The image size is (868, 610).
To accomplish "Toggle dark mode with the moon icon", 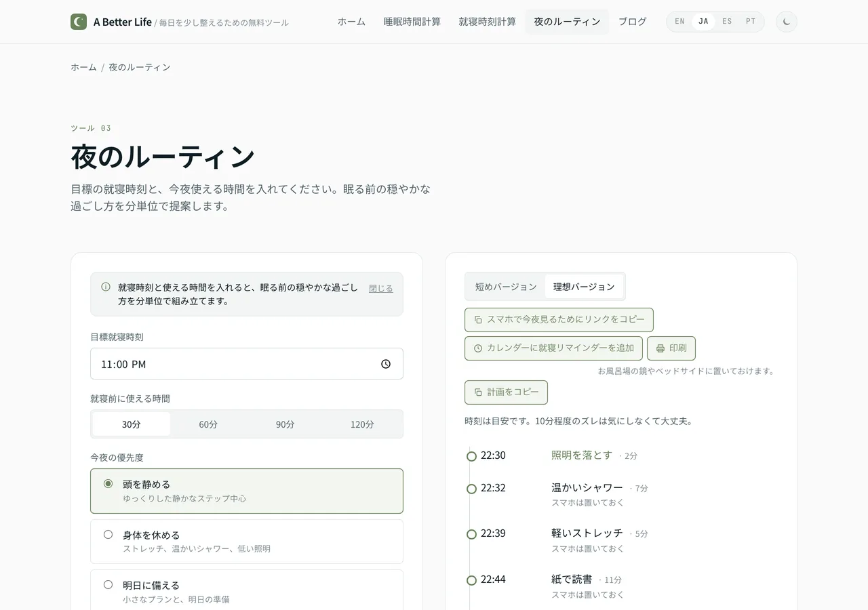I will [787, 22].
